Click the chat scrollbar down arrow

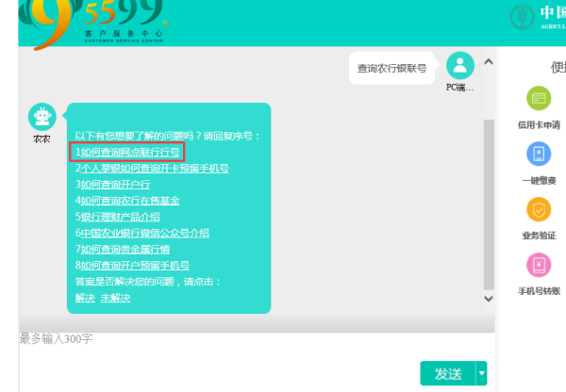tap(489, 298)
